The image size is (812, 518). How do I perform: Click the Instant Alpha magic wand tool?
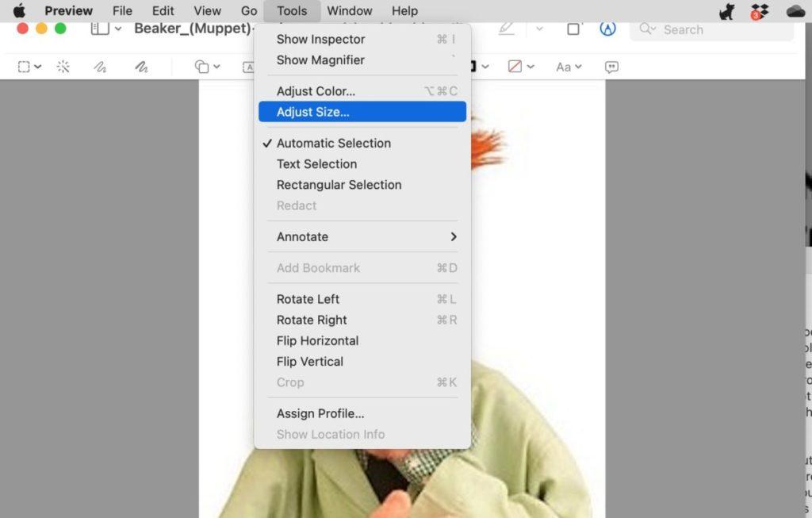tap(63, 67)
